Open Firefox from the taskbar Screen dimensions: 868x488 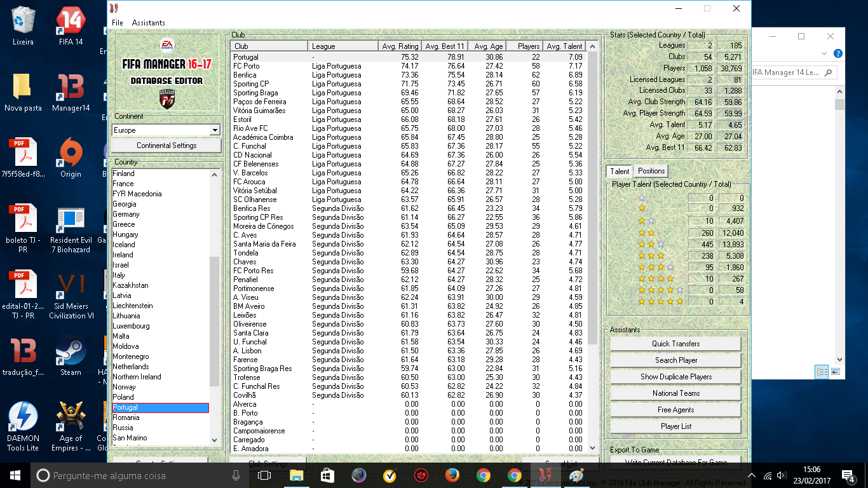pos(452,475)
